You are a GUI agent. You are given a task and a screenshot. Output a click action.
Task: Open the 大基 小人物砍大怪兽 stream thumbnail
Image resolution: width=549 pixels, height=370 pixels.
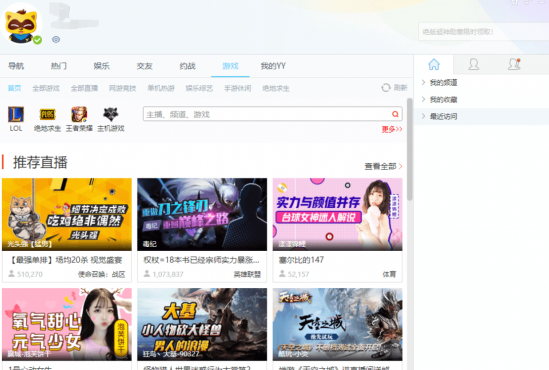pos(202,324)
